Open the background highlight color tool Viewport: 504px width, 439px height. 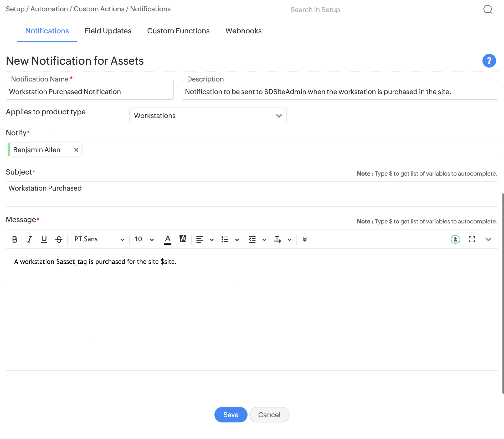coord(183,239)
